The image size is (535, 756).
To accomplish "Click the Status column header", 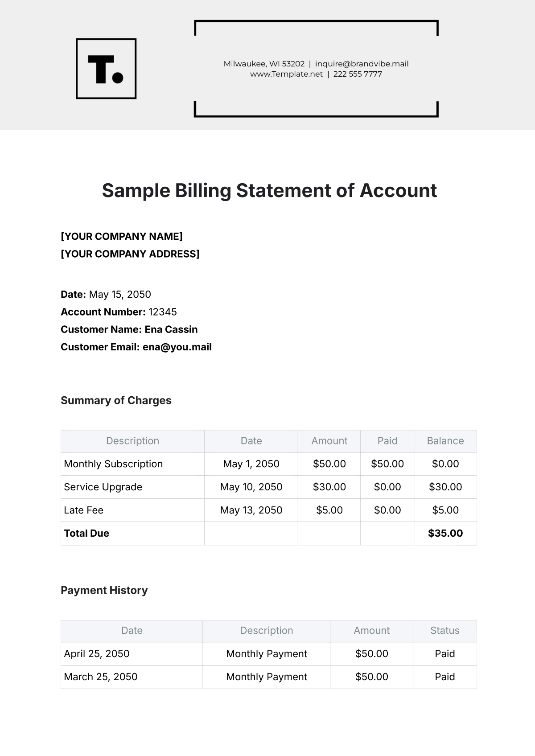I will (444, 631).
